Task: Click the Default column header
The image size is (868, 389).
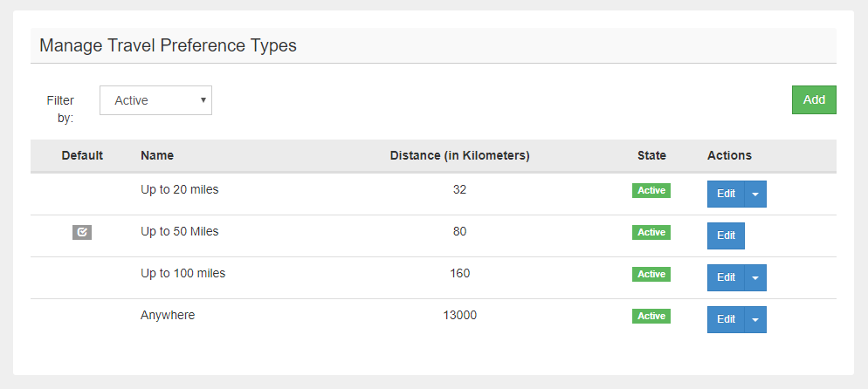Action: [x=82, y=156]
